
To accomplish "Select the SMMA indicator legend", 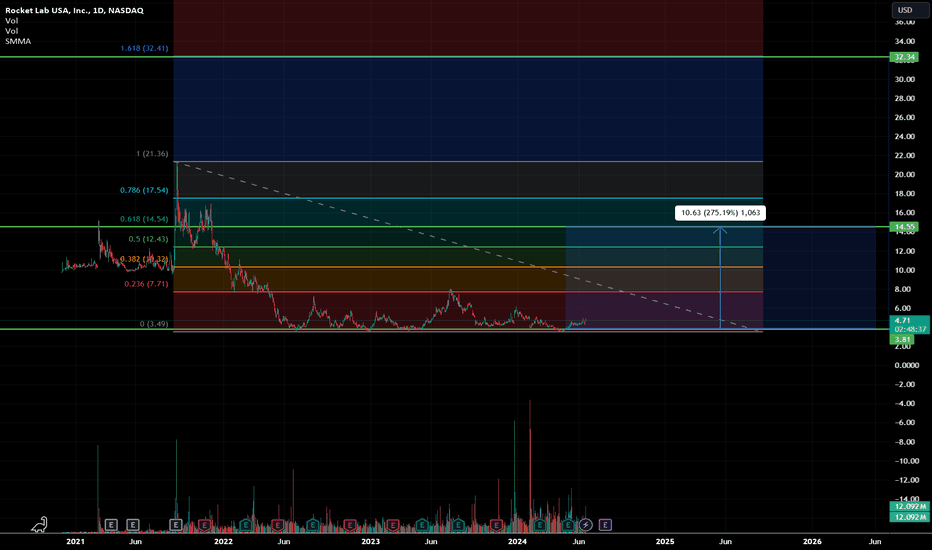I will click(18, 41).
